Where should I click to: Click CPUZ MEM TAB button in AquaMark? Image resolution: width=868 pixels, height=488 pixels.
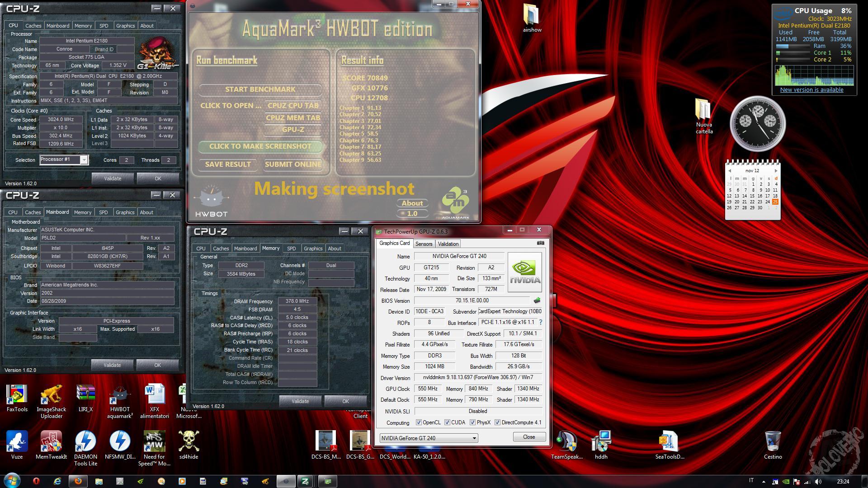[293, 118]
